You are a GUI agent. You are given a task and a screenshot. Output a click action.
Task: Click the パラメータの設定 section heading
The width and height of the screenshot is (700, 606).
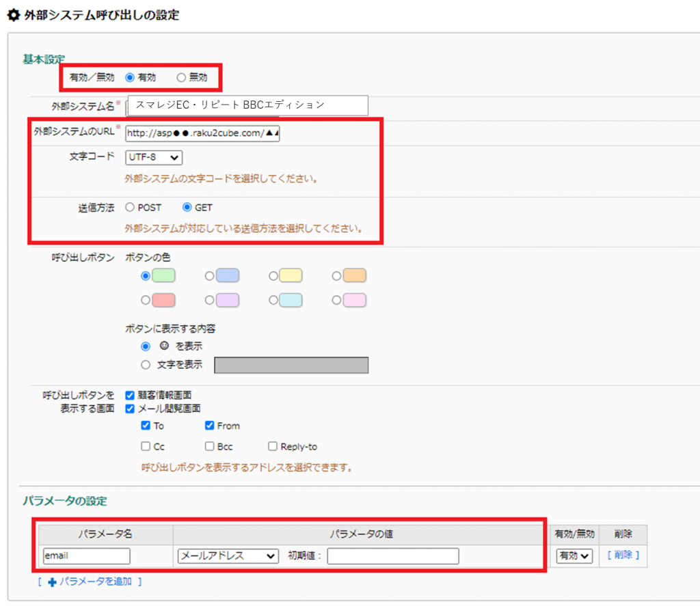[65, 501]
